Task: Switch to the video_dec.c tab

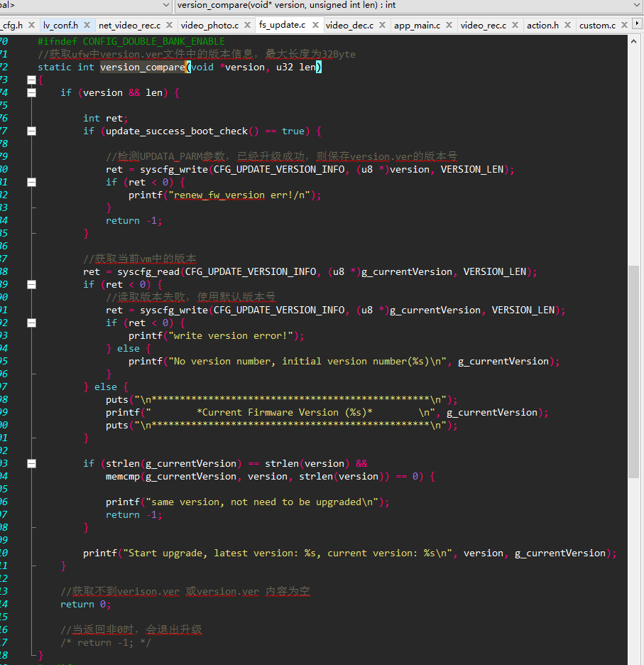Action: point(350,26)
